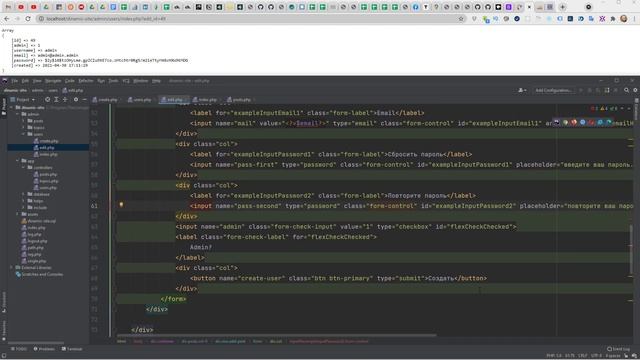Bookmark page with star icon
Screen dimensions: 640x360
461,19
